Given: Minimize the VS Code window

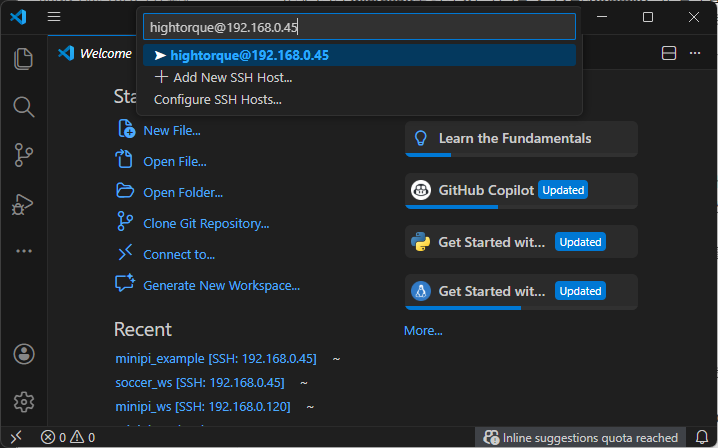Looking at the screenshot, I should (x=602, y=17).
